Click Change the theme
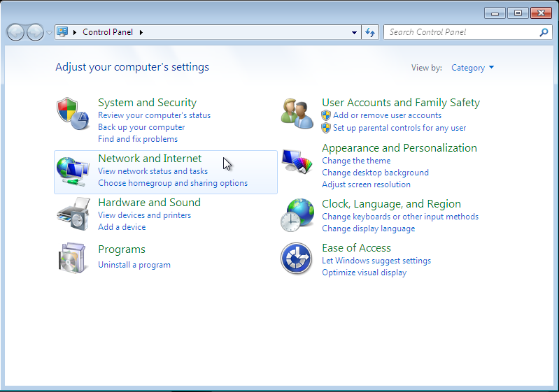559x392 pixels. coord(356,161)
